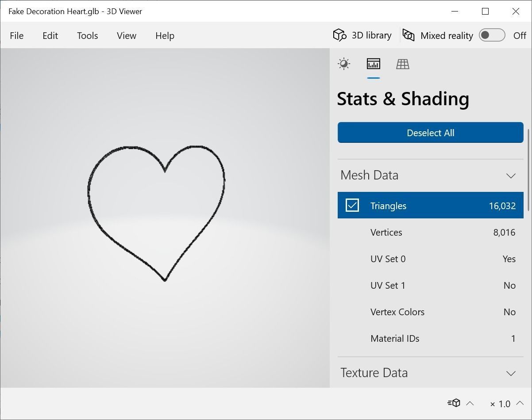Select the Vertices row

pos(431,232)
